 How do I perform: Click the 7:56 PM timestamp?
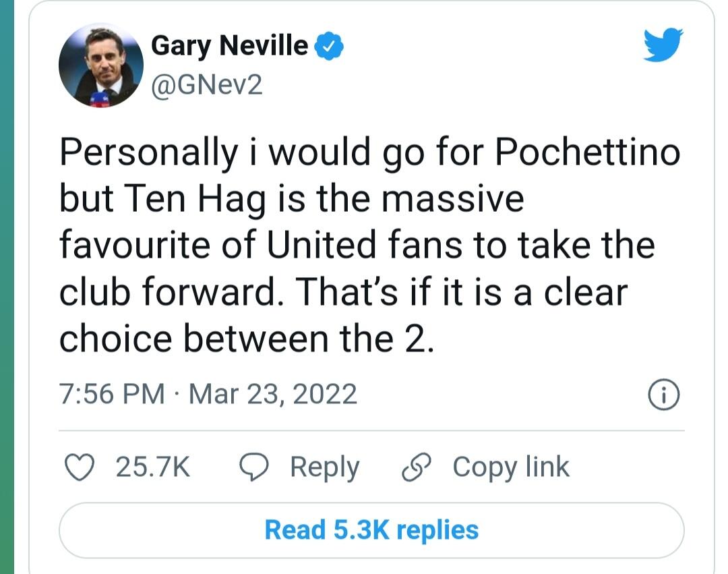[111, 394]
